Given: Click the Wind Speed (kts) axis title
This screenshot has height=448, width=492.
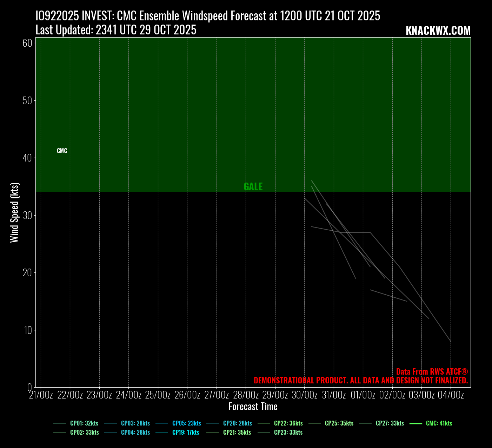Looking at the screenshot, I should click(x=14, y=212).
